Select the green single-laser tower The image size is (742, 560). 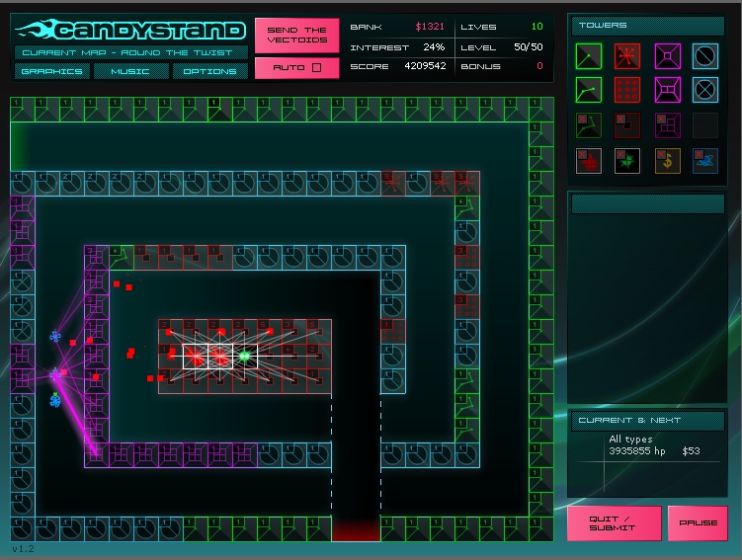tap(589, 56)
